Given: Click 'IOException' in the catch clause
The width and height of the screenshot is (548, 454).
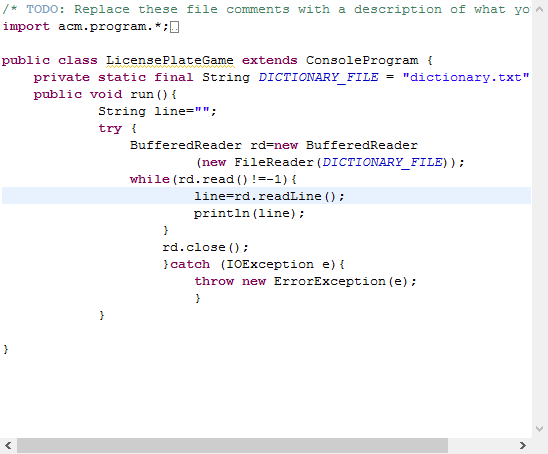Looking at the screenshot, I should 270,264.
